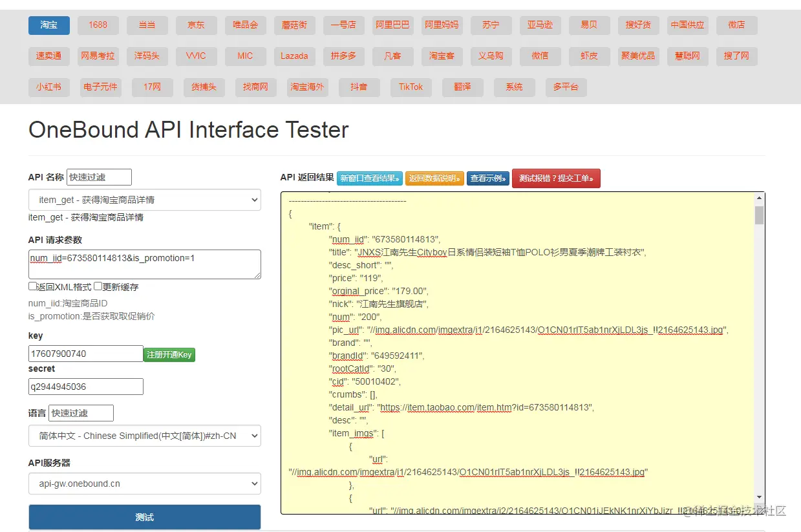The width and height of the screenshot is (801, 532).
Task: Enable the 返回XML格式 checkbox
Action: [32, 286]
